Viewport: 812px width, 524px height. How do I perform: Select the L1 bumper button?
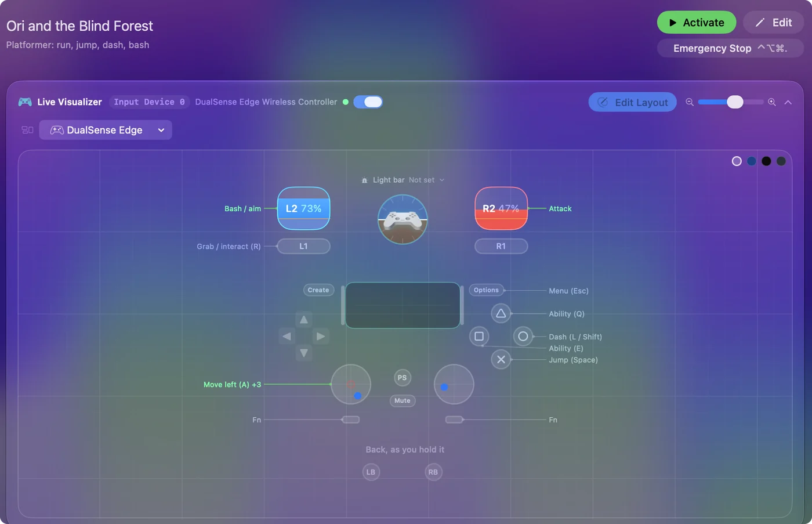304,246
